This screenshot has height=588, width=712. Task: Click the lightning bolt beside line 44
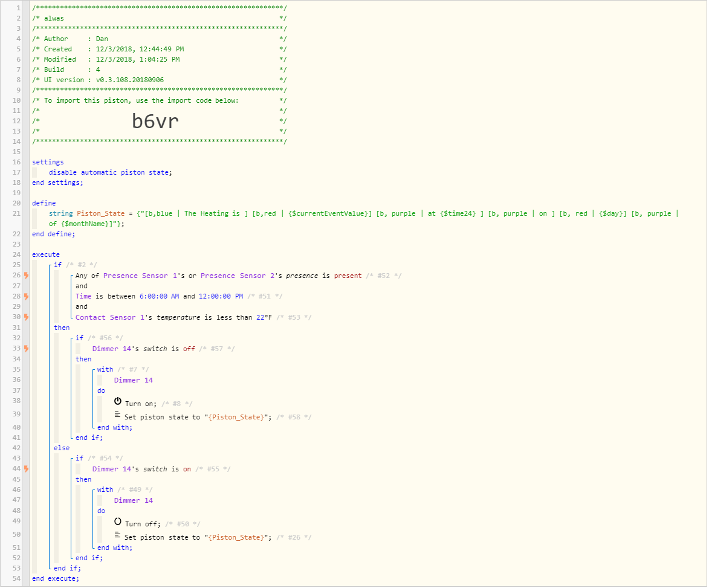coord(27,469)
